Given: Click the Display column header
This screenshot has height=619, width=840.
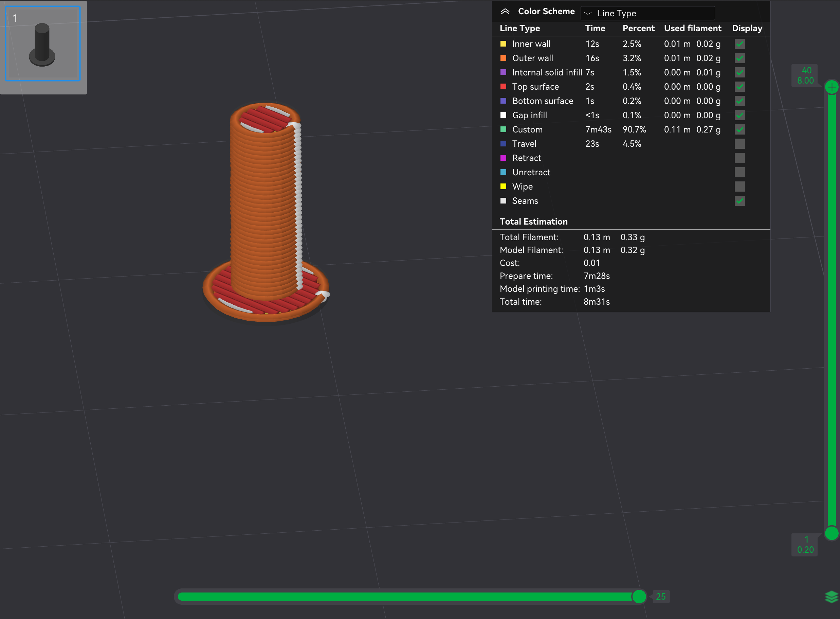Looking at the screenshot, I should (x=747, y=28).
